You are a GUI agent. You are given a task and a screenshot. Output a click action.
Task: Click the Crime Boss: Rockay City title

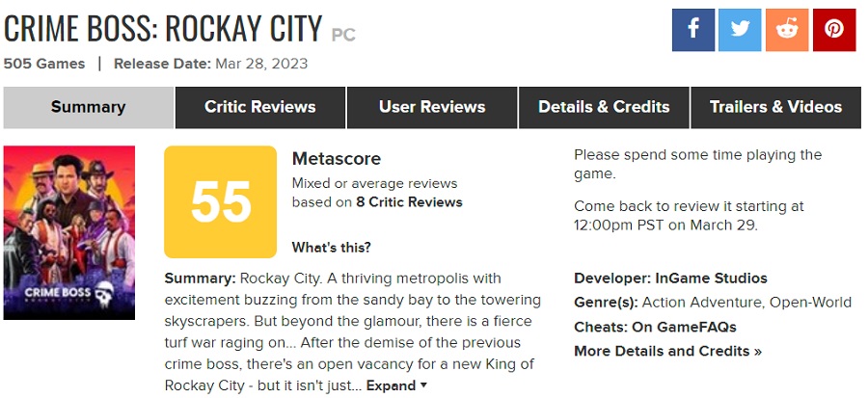click(163, 29)
